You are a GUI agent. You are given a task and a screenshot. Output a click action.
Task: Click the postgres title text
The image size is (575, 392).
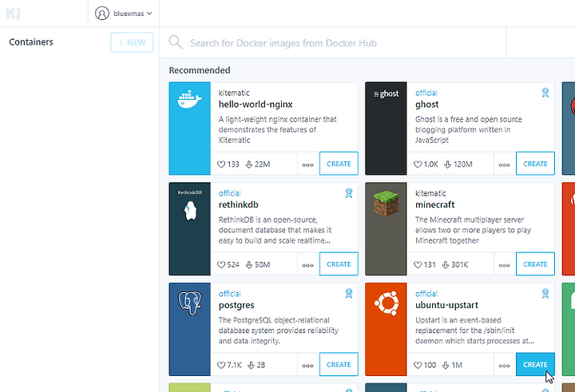(x=236, y=306)
